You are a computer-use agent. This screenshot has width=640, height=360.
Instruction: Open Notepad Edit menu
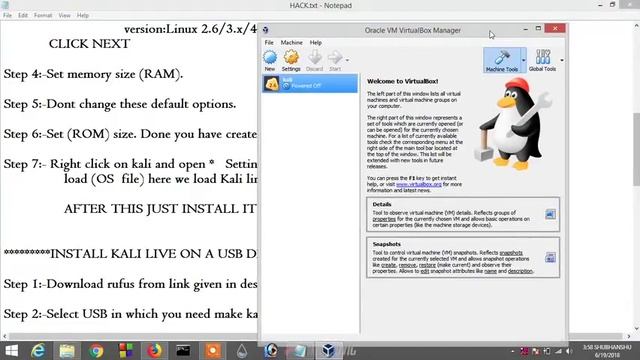coord(23,15)
